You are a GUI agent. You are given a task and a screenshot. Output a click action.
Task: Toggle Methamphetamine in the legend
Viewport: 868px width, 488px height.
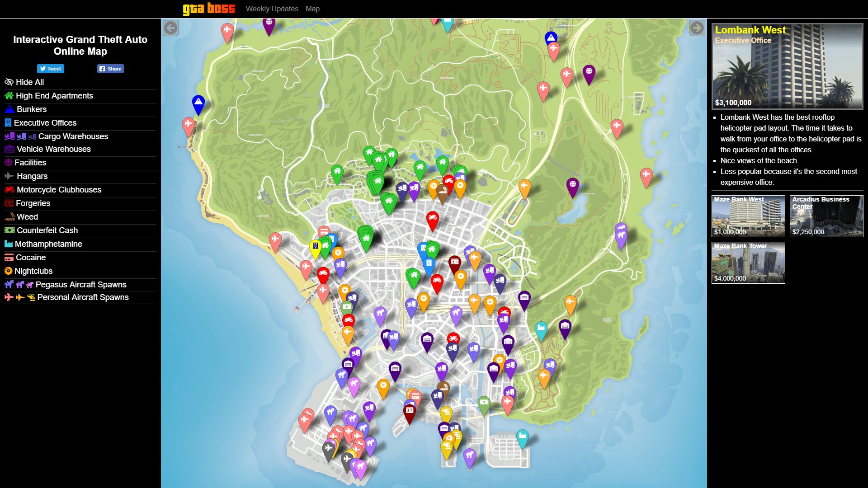coord(43,244)
